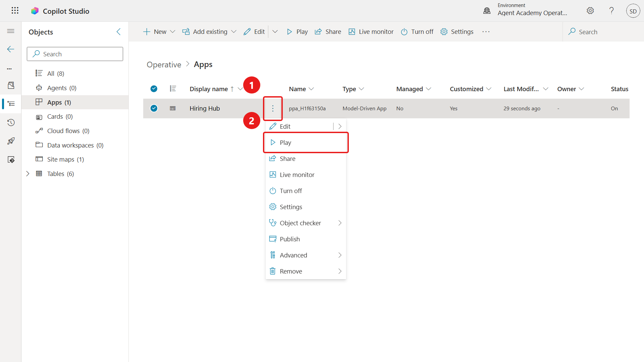Click the Copilot Studio logo
This screenshot has height=362, width=644.
(35, 11)
